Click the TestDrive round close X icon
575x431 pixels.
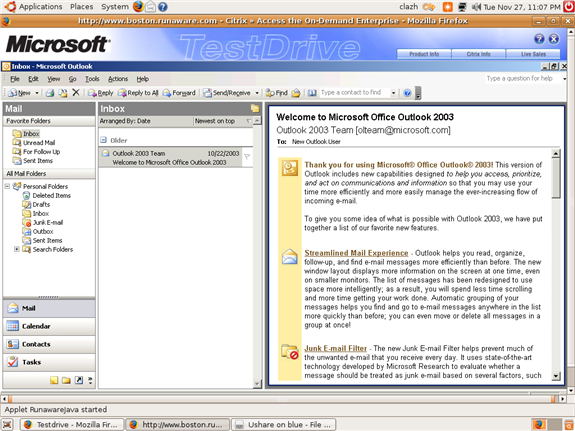point(554,39)
